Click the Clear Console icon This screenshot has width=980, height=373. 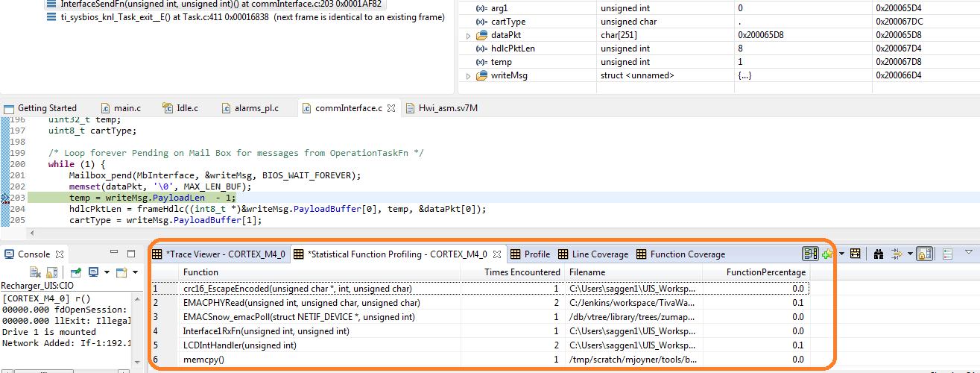[35, 273]
